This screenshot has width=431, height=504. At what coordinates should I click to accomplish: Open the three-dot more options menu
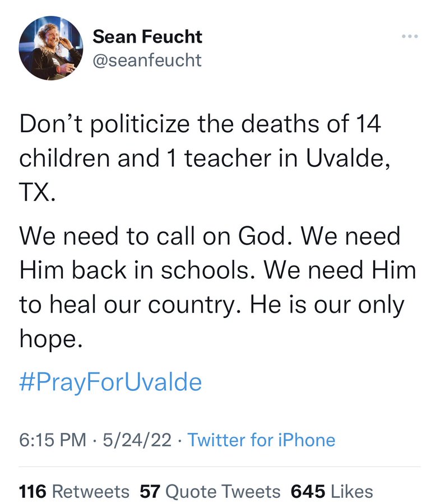pyautogui.click(x=410, y=37)
